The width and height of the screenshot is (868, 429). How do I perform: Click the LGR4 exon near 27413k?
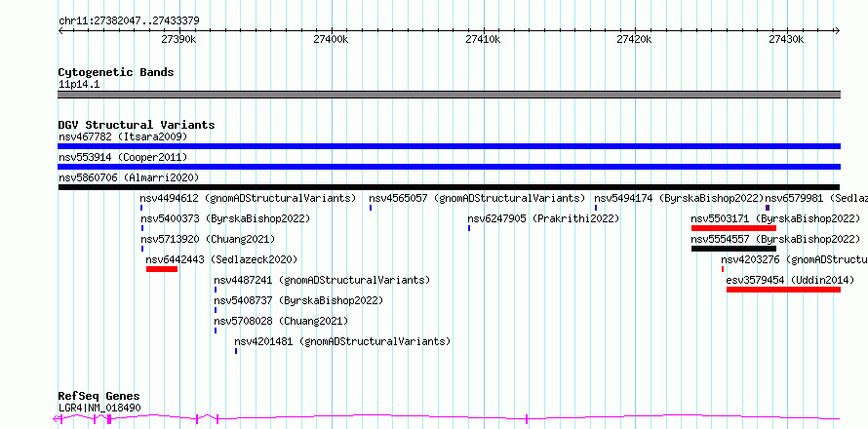coord(527,419)
